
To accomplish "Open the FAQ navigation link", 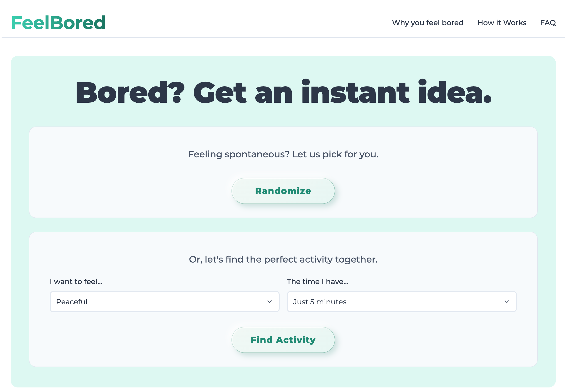I will tap(548, 23).
